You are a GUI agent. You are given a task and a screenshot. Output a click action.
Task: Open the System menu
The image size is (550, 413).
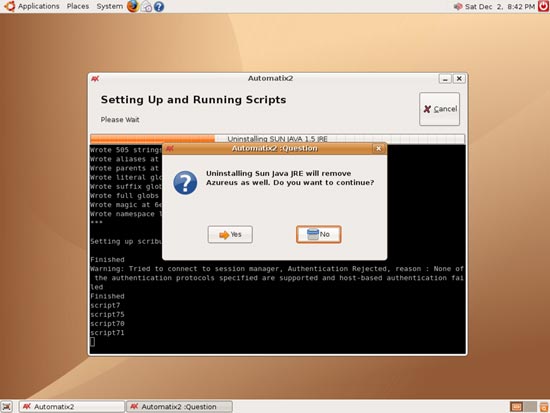(x=109, y=6)
